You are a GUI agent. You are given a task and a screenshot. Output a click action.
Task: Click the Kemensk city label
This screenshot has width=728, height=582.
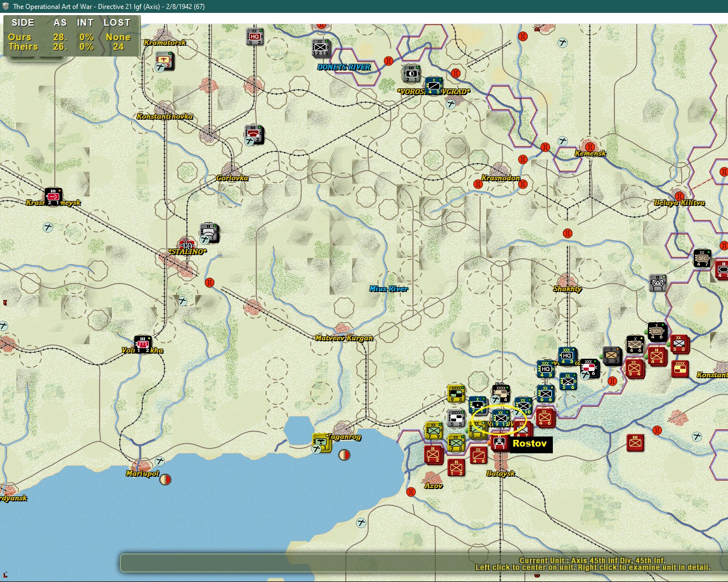coord(590,153)
